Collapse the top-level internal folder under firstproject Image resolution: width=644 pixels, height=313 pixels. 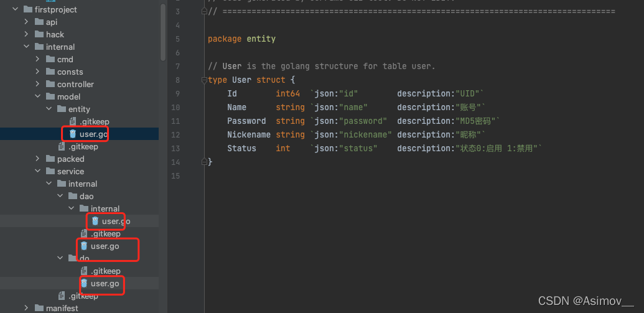27,47
